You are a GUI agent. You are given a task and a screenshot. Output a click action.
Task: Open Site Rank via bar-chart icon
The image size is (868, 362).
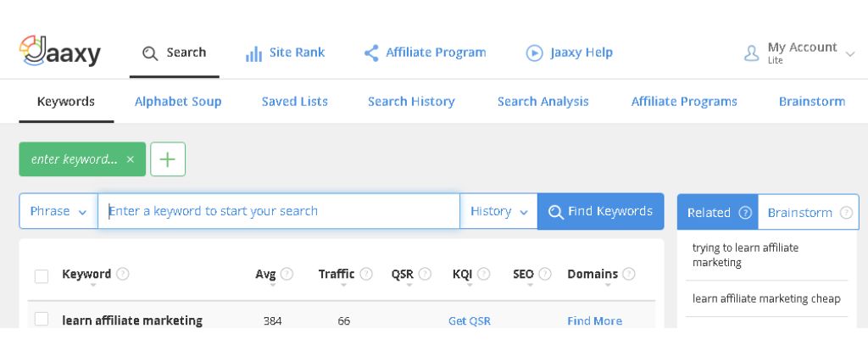click(x=253, y=53)
